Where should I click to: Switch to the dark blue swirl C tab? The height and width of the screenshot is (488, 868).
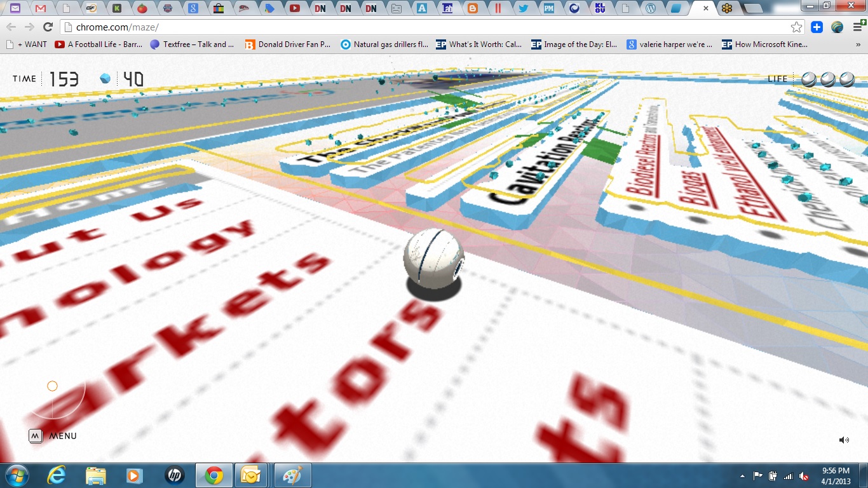574,8
